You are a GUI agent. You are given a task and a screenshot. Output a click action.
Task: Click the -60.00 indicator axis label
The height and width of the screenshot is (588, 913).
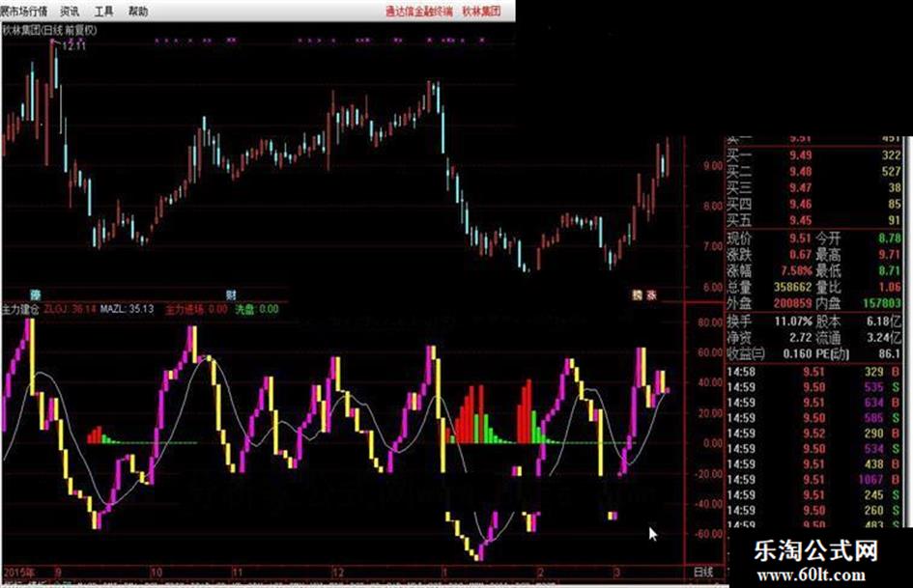708,534
